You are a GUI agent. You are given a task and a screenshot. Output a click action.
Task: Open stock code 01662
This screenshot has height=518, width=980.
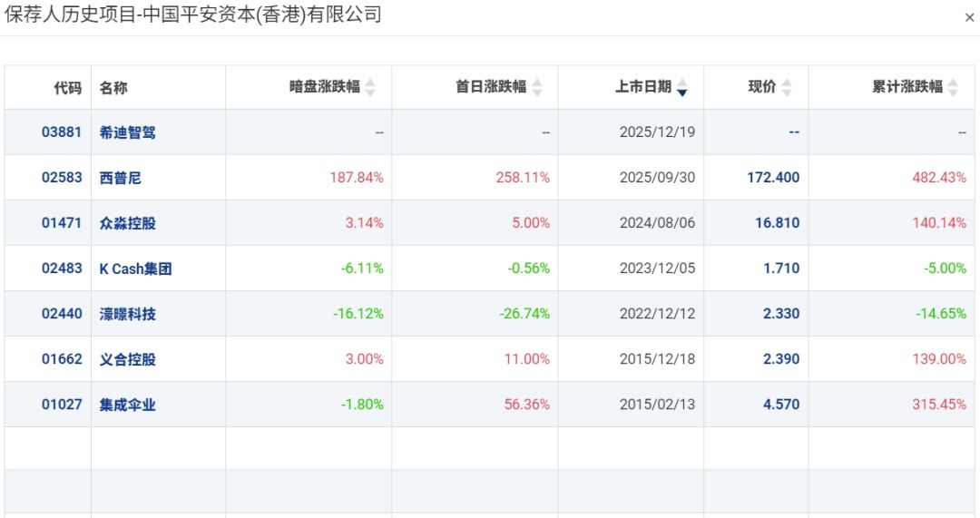tap(62, 359)
